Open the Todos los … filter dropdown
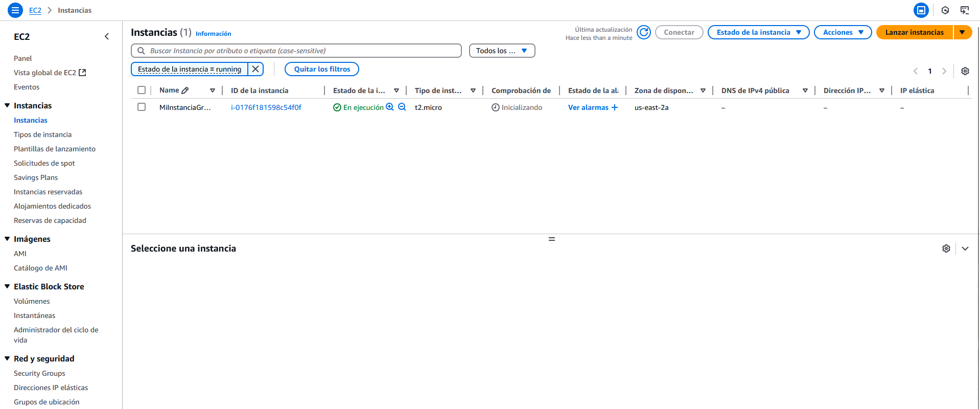 click(x=502, y=51)
